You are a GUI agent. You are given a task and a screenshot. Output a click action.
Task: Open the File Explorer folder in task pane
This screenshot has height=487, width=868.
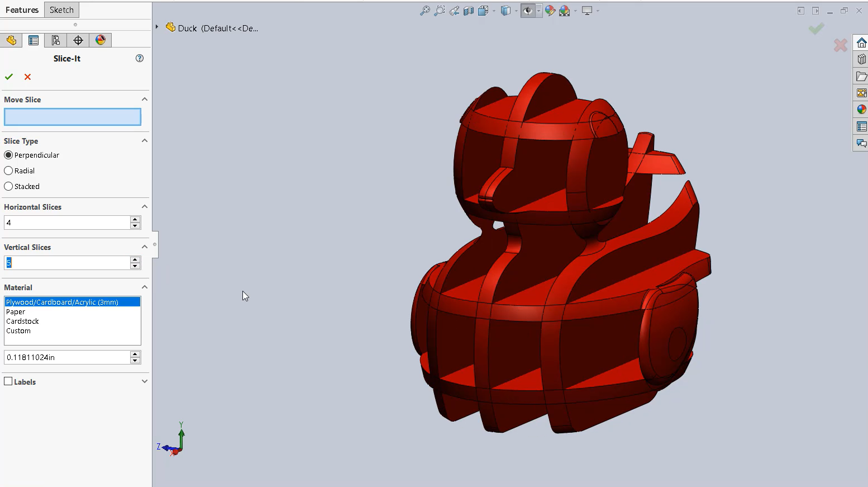861,76
